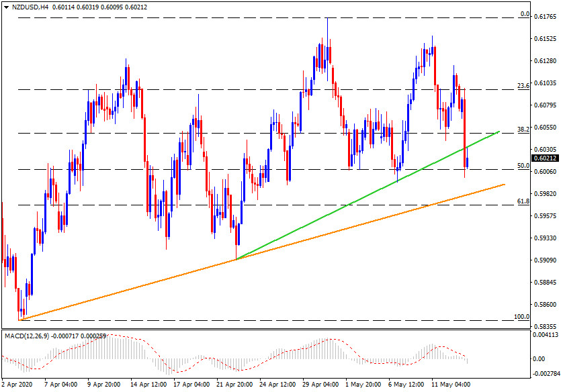561x392 pixels.
Task: Click the 100.0 Fibonacci level label
Action: [x=522, y=316]
